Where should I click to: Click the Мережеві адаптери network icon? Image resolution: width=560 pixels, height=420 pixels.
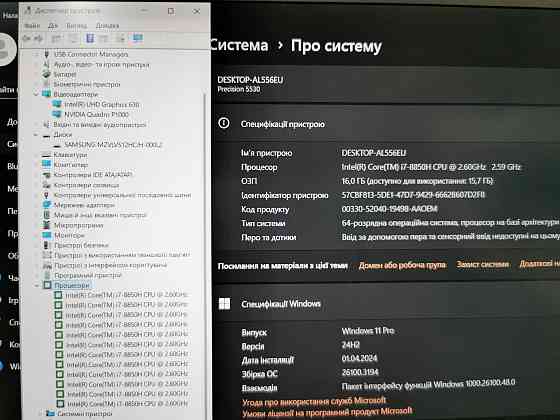tap(46, 205)
